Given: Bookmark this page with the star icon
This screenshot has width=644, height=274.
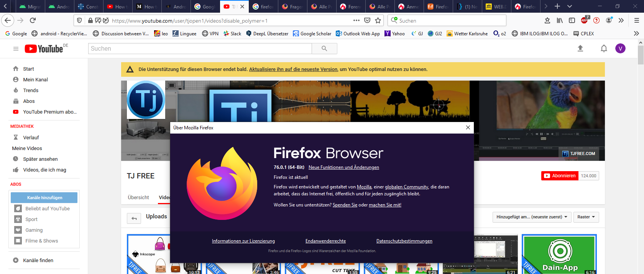Looking at the screenshot, I should 378,20.
